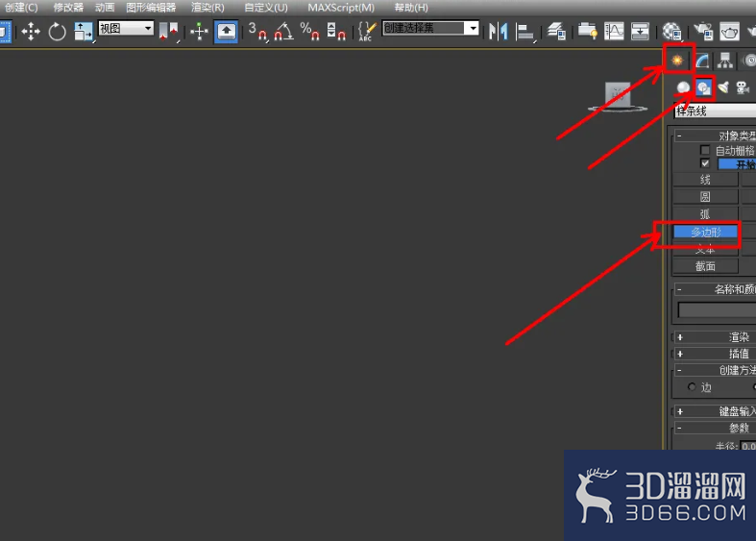The image size is (756, 541).
Task: Open the 修改器 menu
Action: (x=68, y=8)
